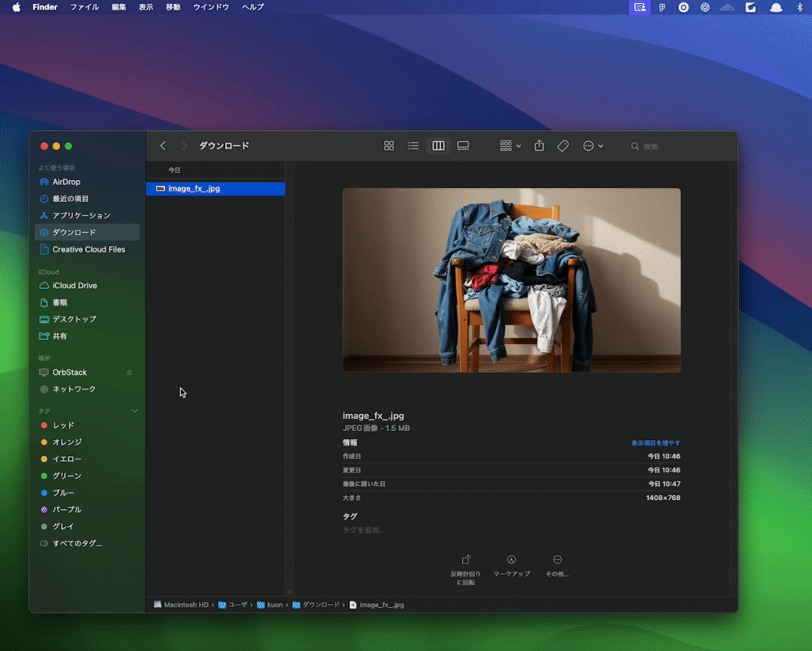The image size is (812, 651).
Task: Click the chair image preview thumbnail
Action: [x=512, y=280]
